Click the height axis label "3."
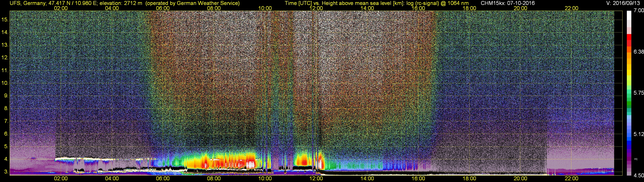 tap(6, 172)
